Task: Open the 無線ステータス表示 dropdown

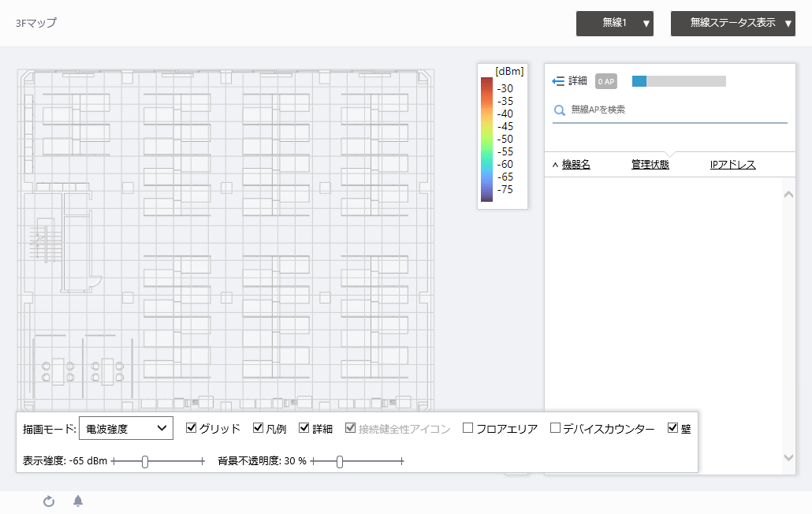Action: click(732, 24)
